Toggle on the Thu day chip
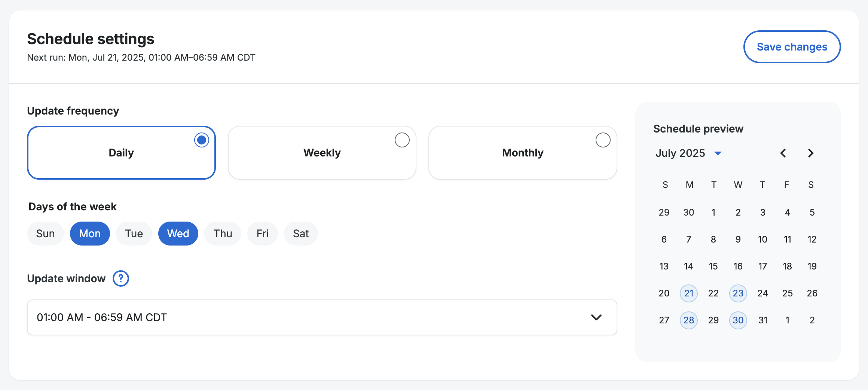Image resolution: width=868 pixels, height=390 pixels. point(223,234)
